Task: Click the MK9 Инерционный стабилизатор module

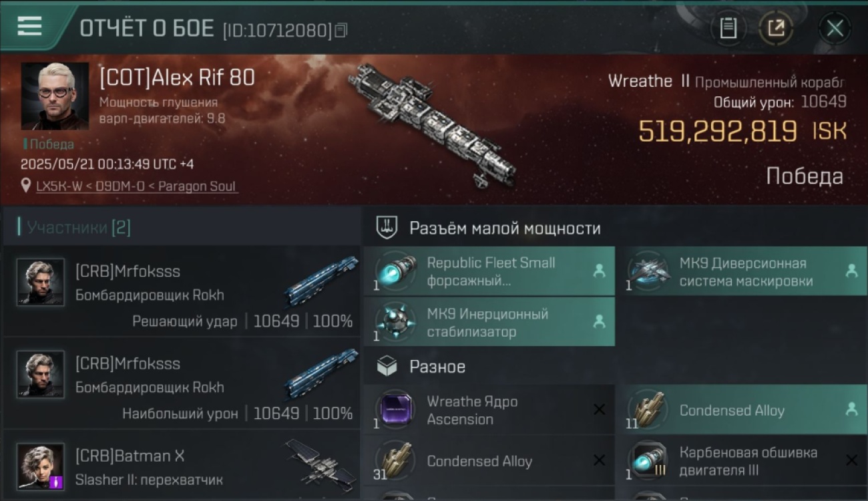Action: coord(489,322)
